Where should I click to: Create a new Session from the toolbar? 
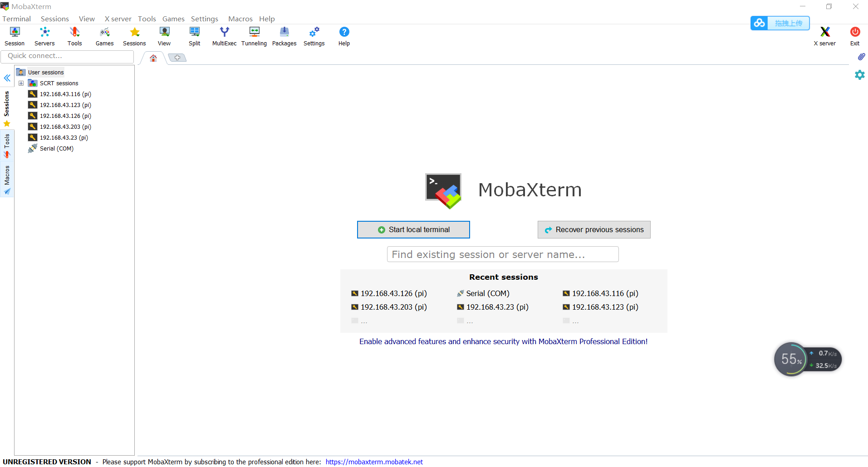[x=14, y=36]
